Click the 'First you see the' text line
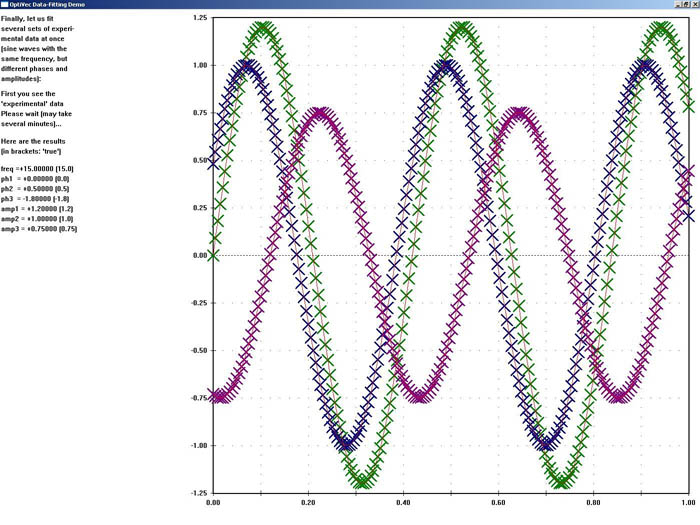 [x=28, y=94]
